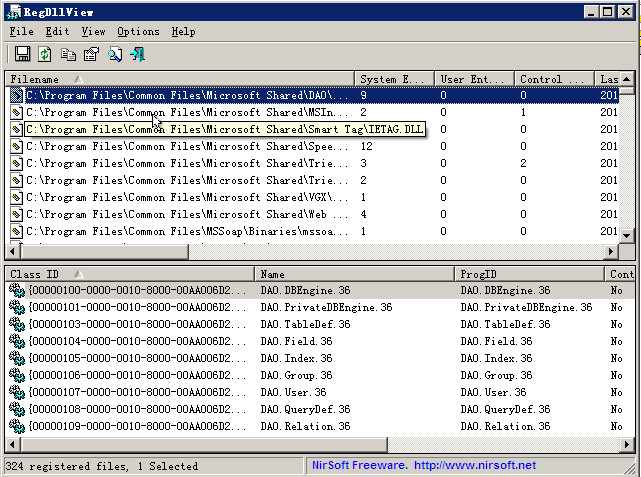
Task: Open the NirSoft Freeware nirsoft.net link
Action: click(424, 465)
